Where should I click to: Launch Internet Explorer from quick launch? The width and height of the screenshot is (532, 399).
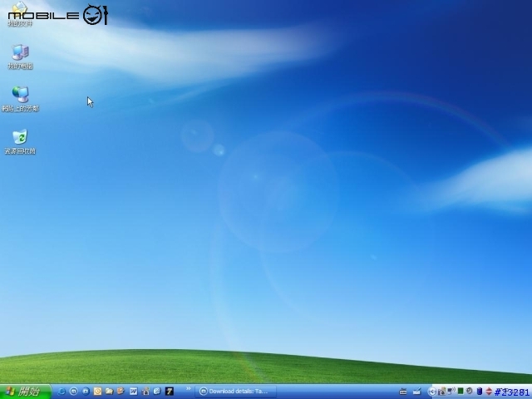pos(62,392)
